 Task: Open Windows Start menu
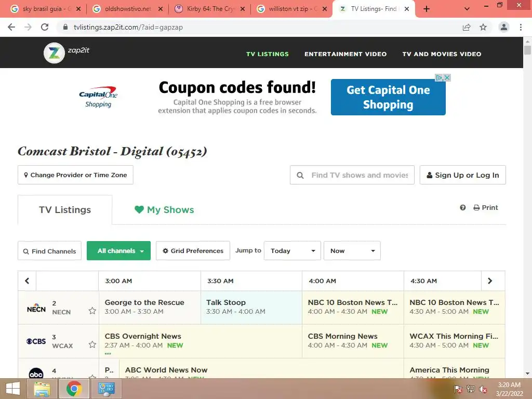(x=13, y=389)
